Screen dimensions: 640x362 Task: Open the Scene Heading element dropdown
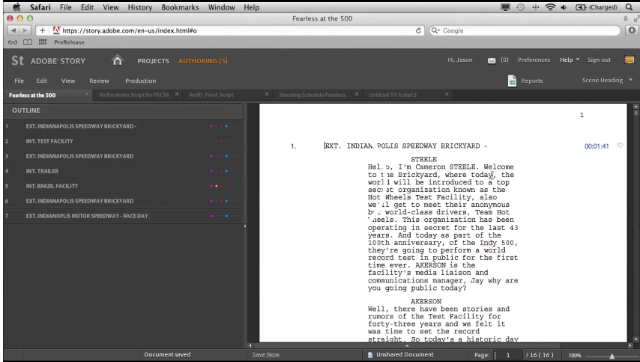[607, 80]
